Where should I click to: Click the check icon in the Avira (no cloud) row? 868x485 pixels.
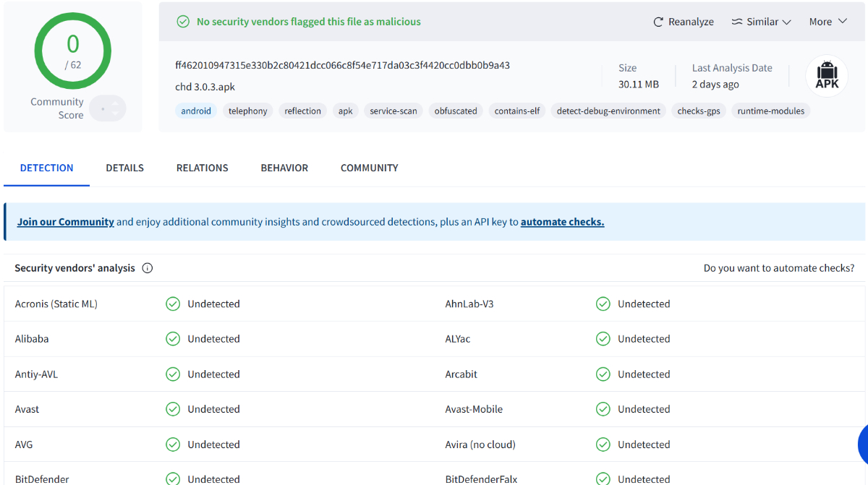coord(603,445)
